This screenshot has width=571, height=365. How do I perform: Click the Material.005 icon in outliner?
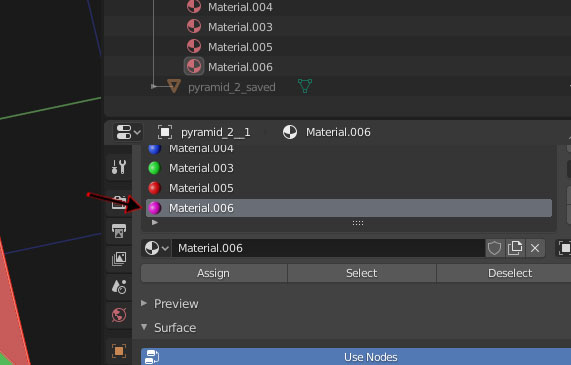tap(194, 47)
